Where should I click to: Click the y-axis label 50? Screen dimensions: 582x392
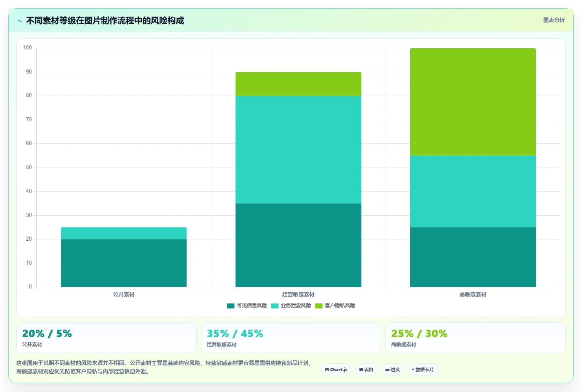pos(29,168)
